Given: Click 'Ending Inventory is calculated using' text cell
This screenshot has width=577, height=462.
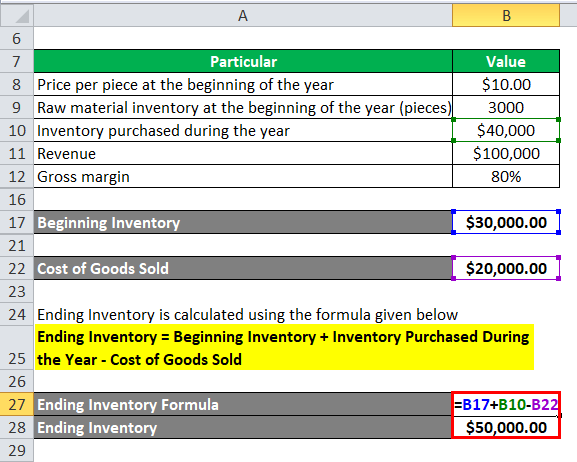Looking at the screenshot, I should 243,314.
